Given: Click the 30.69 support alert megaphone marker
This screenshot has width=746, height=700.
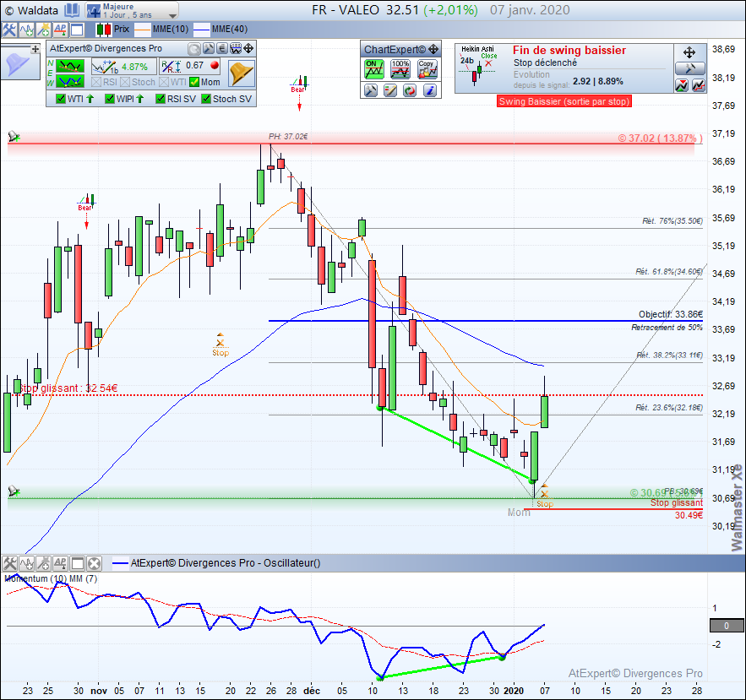Looking at the screenshot, I should (14, 491).
